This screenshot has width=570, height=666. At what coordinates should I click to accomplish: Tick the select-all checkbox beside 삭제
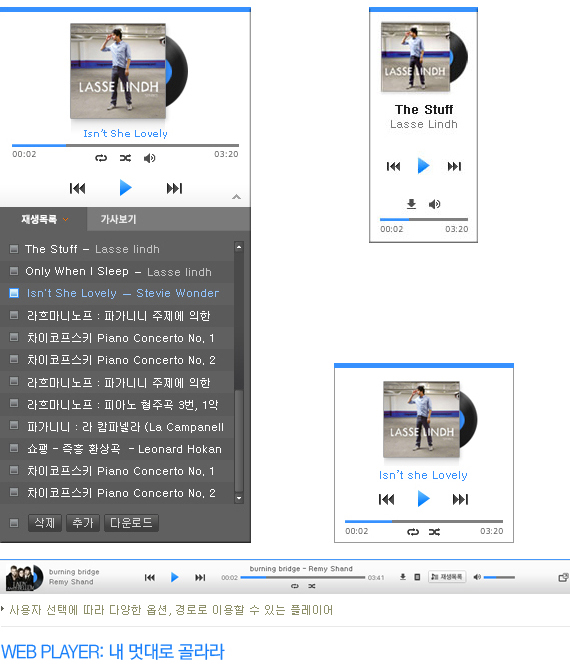pyautogui.click(x=14, y=523)
